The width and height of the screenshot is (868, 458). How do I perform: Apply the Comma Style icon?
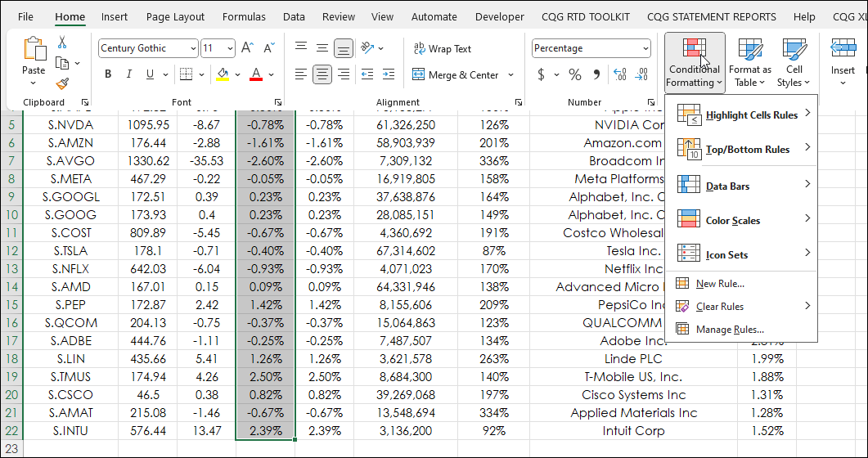(596, 74)
